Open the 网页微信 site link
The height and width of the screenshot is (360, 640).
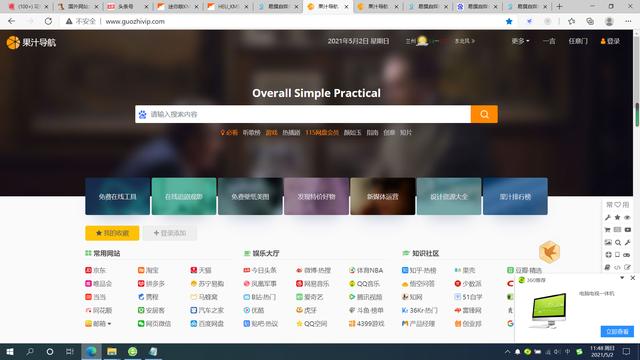154,324
